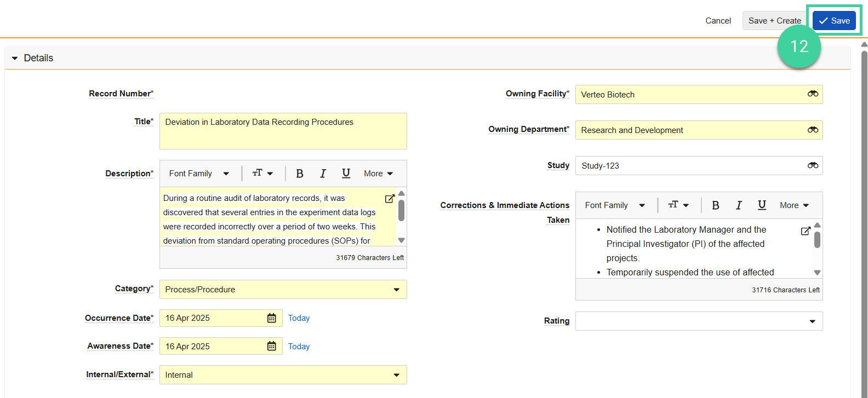Open font size menu in Description editor
Viewport: 868px width, 398px height.
coord(262,174)
